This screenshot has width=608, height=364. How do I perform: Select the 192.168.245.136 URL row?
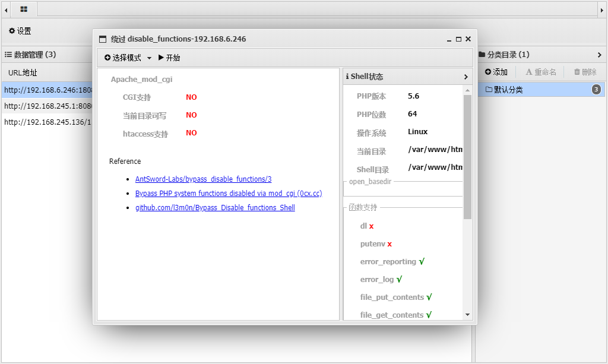pyautogui.click(x=47, y=122)
